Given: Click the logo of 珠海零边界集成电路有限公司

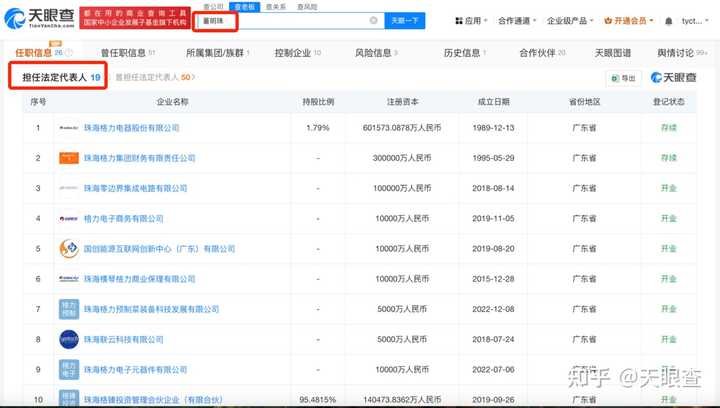Looking at the screenshot, I should [x=69, y=188].
